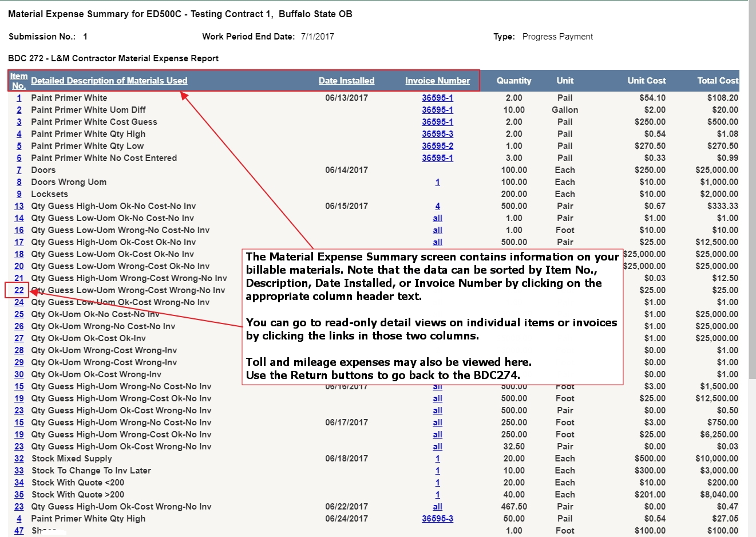
Task: Click the Work Period End Date value 7/1/2017
Action: coord(318,37)
